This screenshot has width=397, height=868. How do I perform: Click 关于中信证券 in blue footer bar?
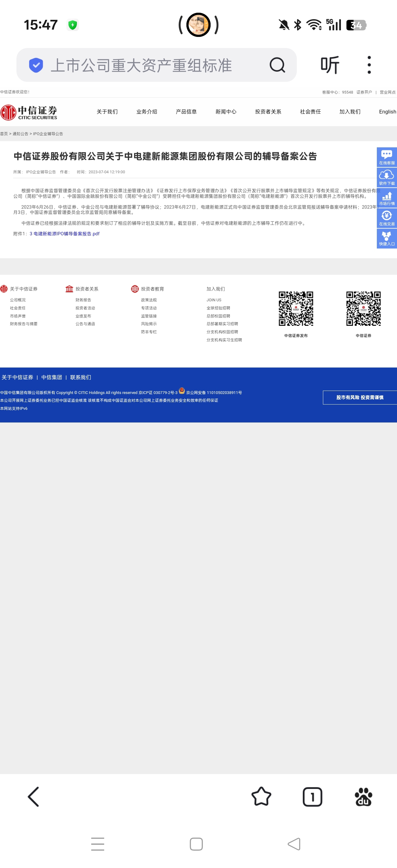pos(17,377)
